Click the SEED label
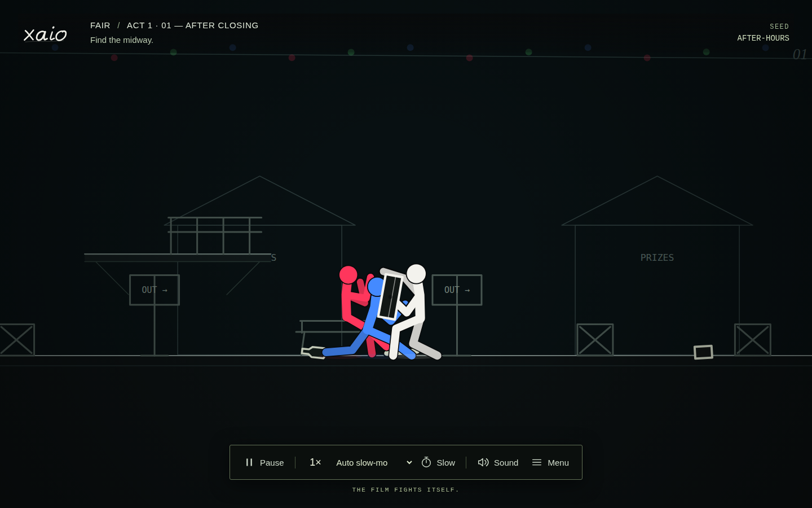Screen dimensions: 812x508 (x=779, y=27)
